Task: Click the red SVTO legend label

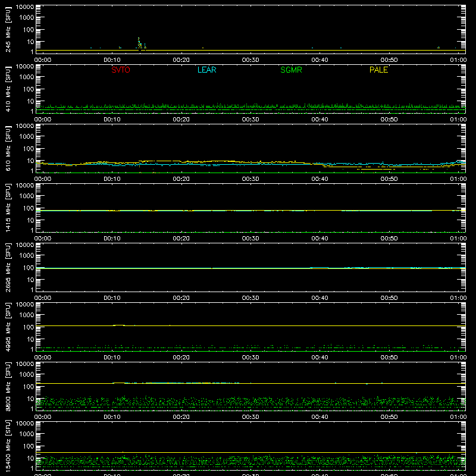Action: (x=121, y=70)
